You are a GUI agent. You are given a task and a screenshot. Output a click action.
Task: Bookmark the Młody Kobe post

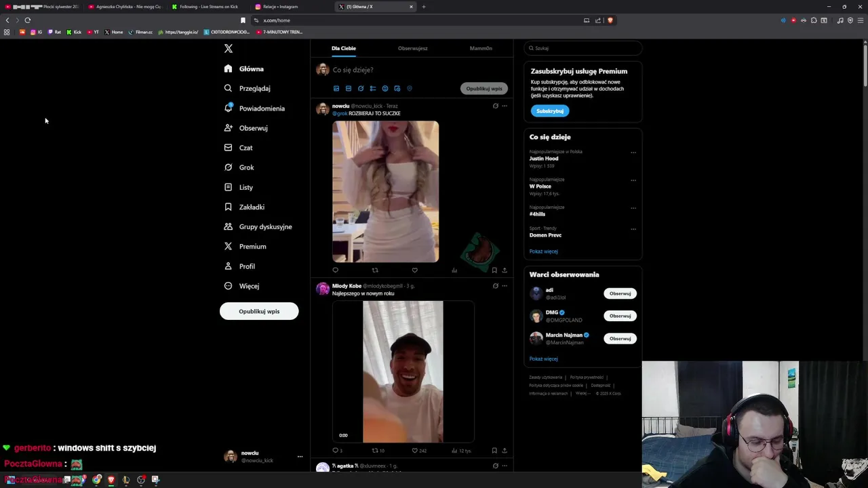[x=494, y=451]
